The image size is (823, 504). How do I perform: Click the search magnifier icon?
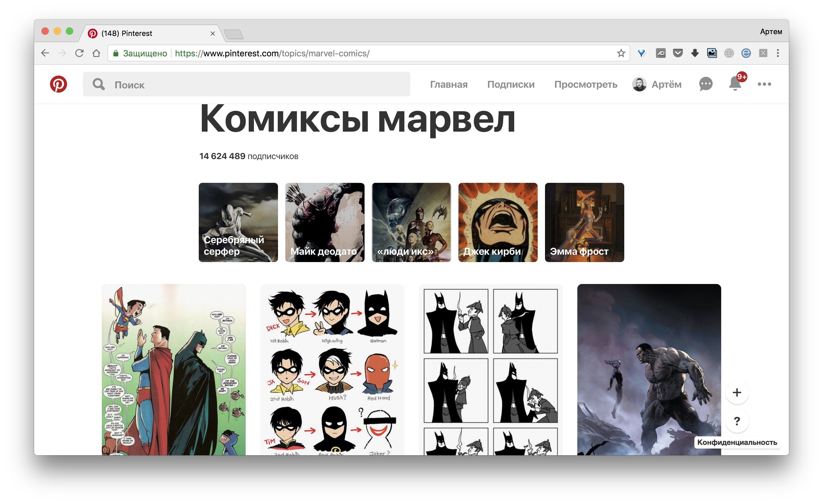point(98,84)
